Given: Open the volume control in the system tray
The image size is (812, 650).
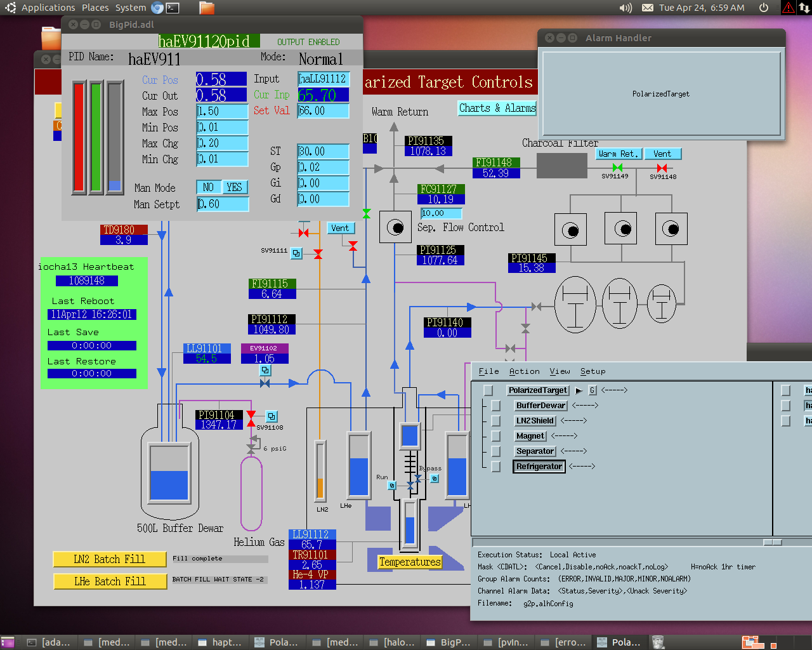Looking at the screenshot, I should coord(625,8).
